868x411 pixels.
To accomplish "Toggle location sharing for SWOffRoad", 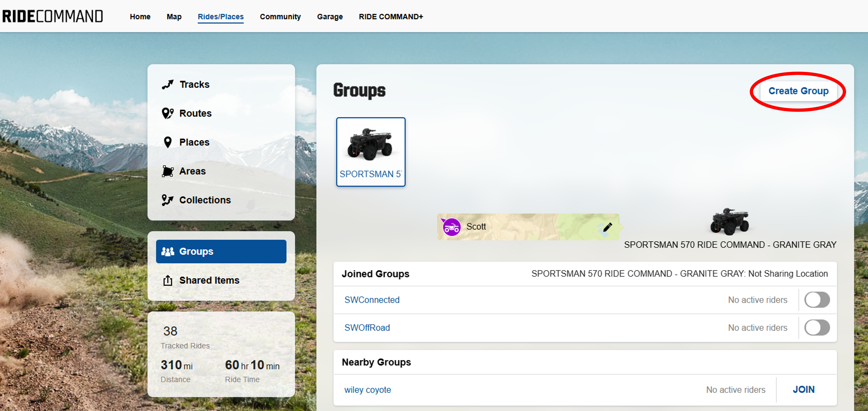I will coord(817,327).
